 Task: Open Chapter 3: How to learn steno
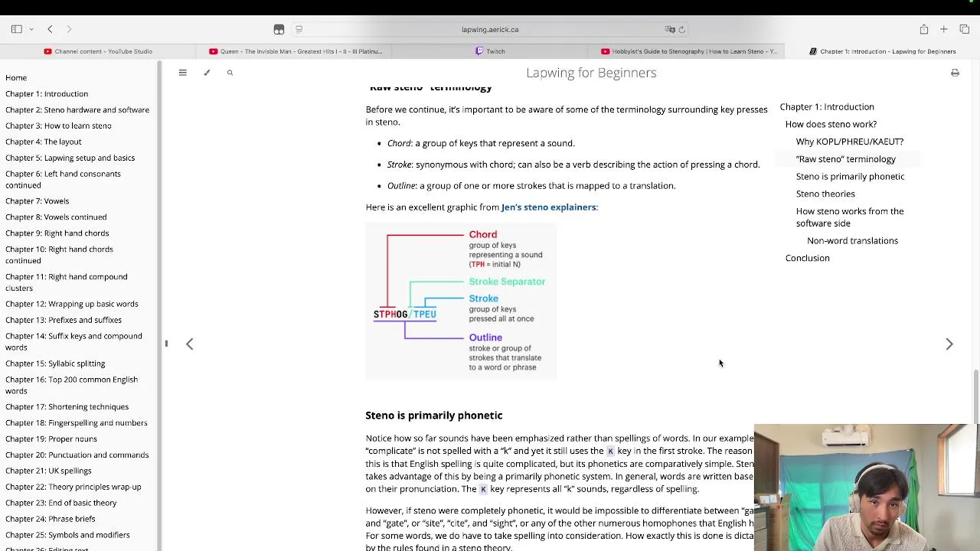click(x=58, y=126)
